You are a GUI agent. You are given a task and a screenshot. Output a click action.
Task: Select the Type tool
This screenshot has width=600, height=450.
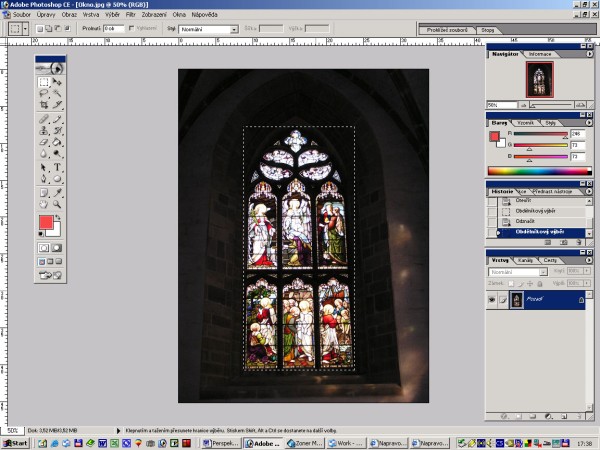click(57, 167)
